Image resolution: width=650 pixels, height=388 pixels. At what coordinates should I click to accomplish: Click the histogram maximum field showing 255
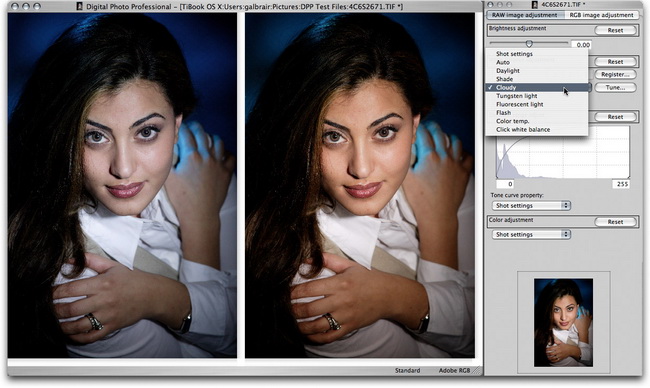tap(621, 184)
